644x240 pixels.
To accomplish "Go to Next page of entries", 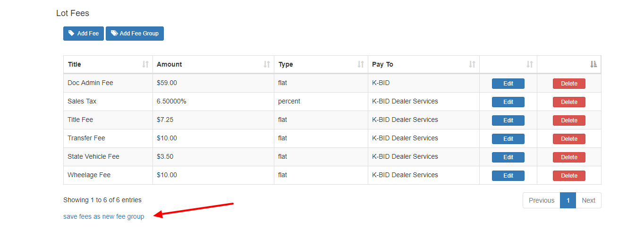I will [588, 200].
